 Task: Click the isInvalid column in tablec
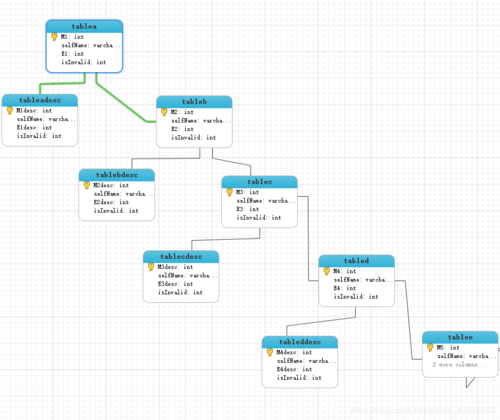tap(259, 218)
